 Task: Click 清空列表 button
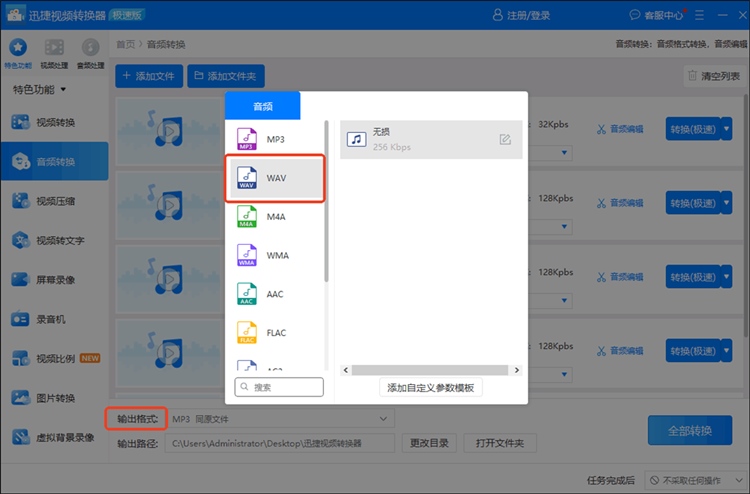pyautogui.click(x=714, y=76)
